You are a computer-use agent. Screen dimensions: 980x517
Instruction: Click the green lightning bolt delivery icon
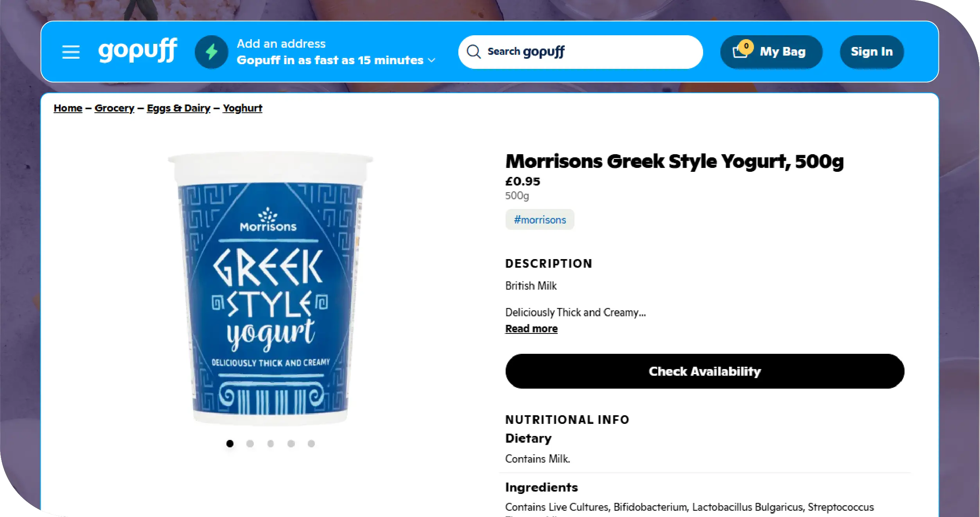point(212,52)
